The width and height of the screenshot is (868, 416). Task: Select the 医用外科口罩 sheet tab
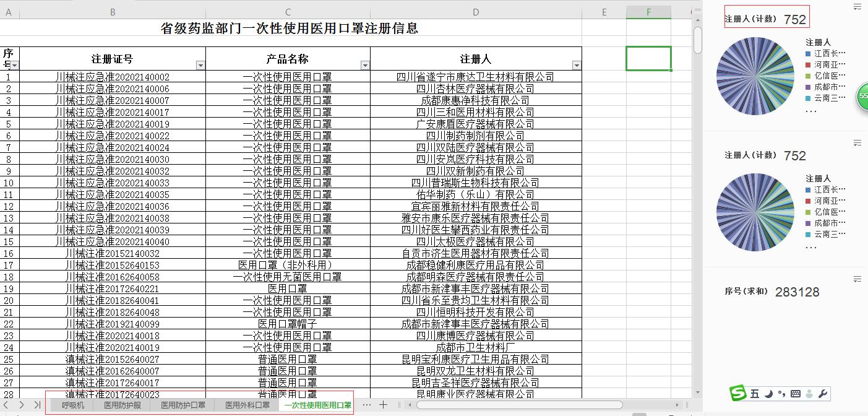click(x=247, y=405)
